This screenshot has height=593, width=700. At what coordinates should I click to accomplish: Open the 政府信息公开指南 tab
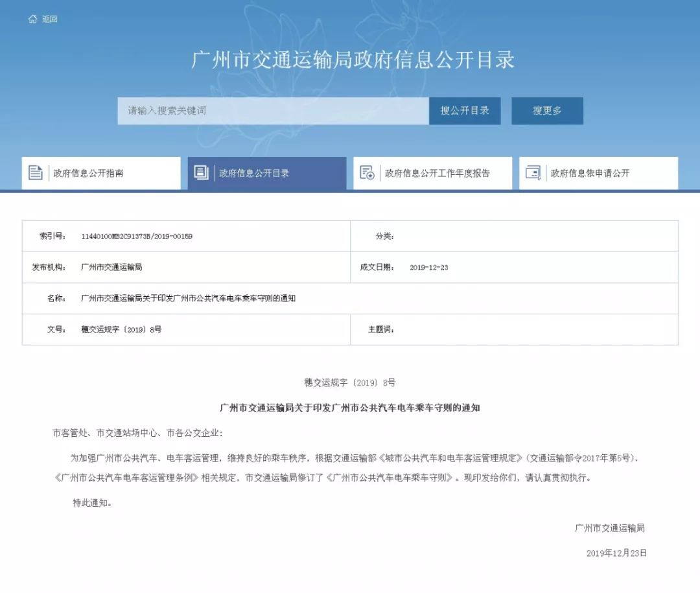pos(89,173)
